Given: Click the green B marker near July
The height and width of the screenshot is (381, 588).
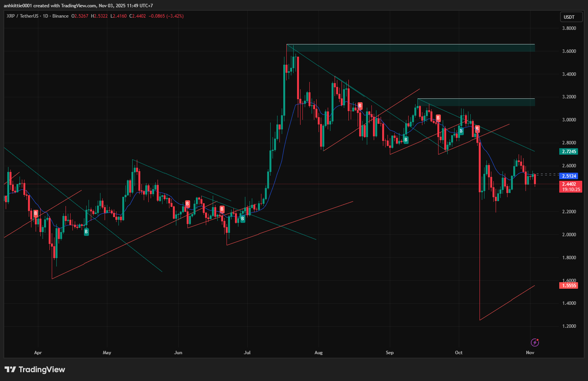Looking at the screenshot, I should tap(243, 219).
